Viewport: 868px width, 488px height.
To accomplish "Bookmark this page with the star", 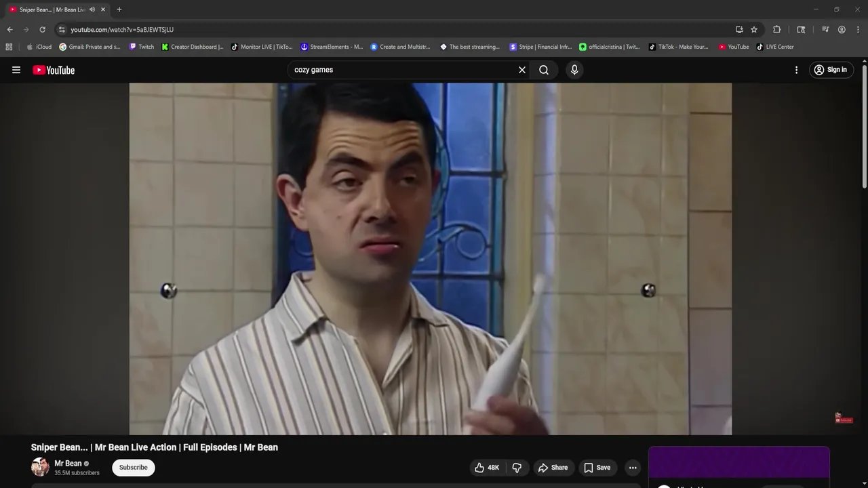I will pyautogui.click(x=754, y=30).
